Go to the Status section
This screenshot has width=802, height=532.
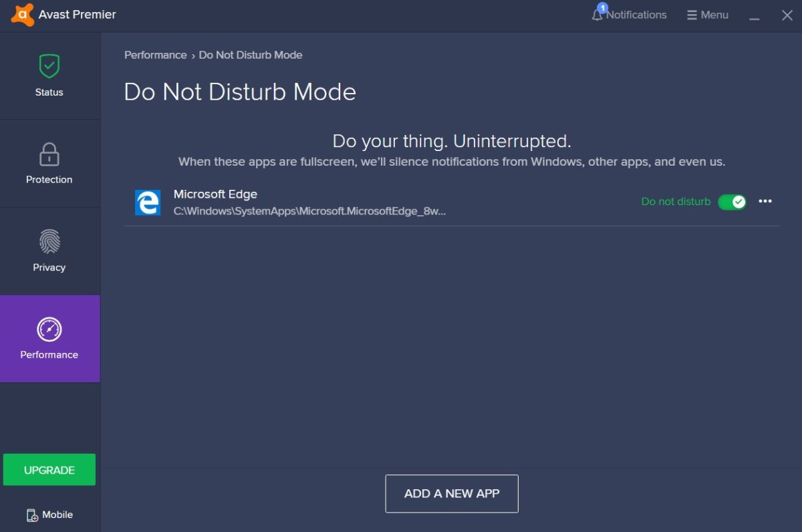click(x=49, y=76)
